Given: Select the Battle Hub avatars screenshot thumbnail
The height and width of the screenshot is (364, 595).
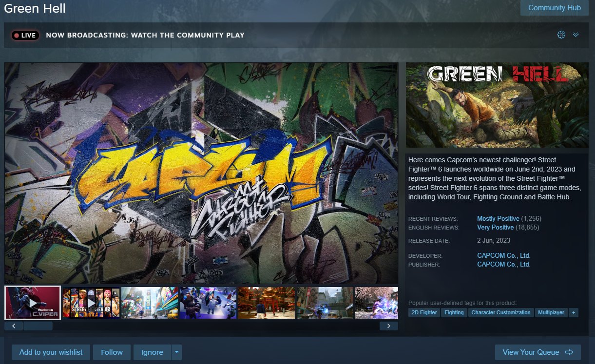Looking at the screenshot, I should pyautogui.click(x=208, y=303).
